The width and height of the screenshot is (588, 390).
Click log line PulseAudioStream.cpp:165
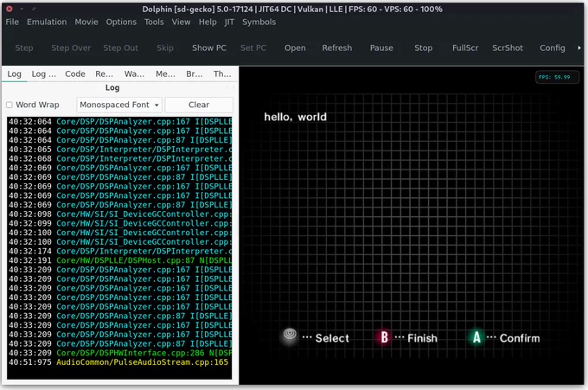coord(119,362)
